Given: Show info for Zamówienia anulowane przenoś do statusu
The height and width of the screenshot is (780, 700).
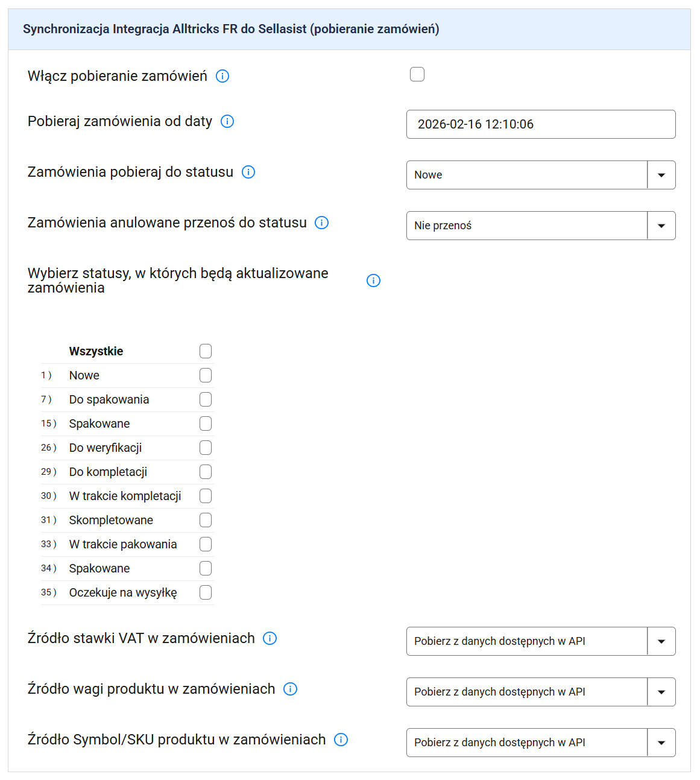Looking at the screenshot, I should (x=322, y=223).
